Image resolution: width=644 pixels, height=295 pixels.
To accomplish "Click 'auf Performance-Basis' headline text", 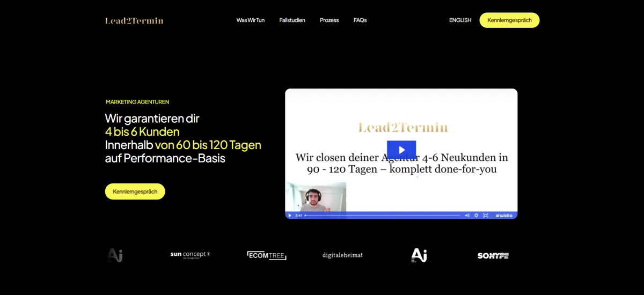I will (x=165, y=159).
